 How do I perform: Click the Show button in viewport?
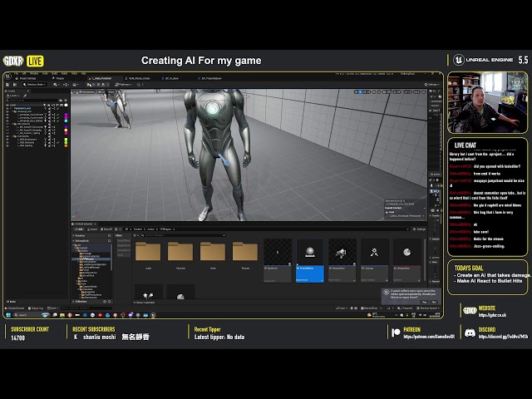pos(110,92)
